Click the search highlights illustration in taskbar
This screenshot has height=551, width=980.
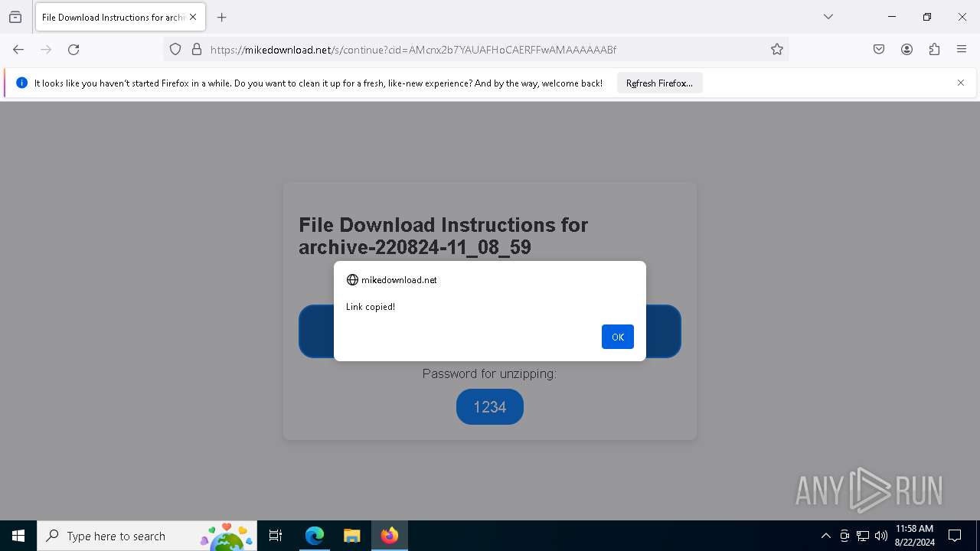(x=227, y=536)
